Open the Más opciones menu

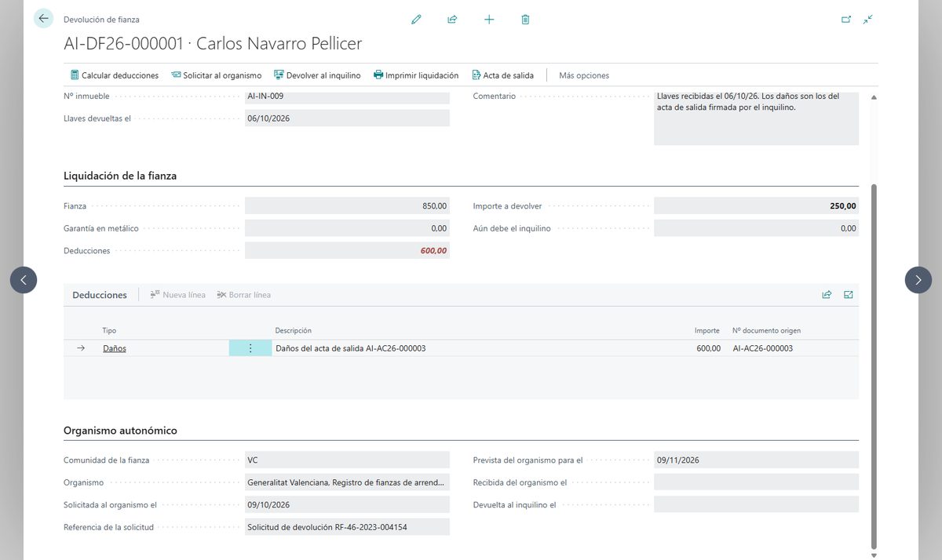point(584,75)
